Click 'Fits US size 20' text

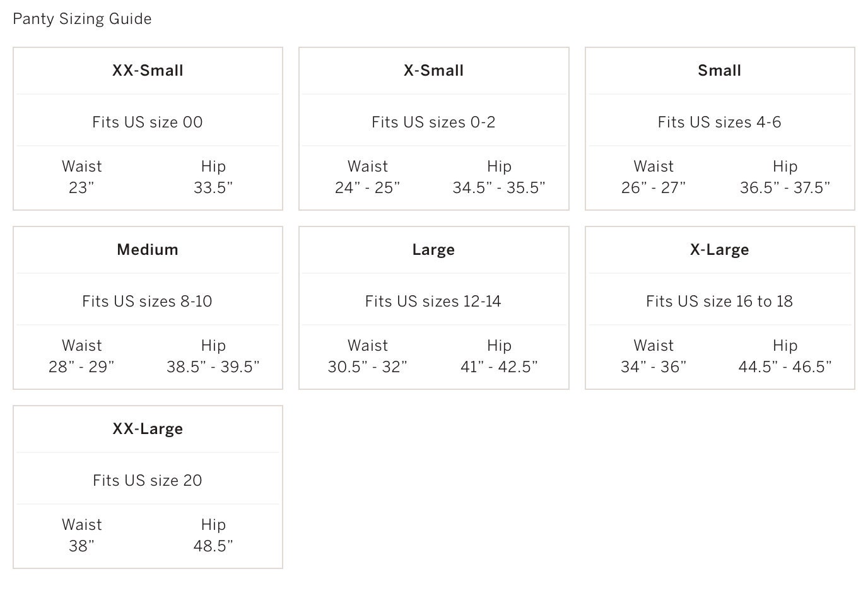point(148,480)
